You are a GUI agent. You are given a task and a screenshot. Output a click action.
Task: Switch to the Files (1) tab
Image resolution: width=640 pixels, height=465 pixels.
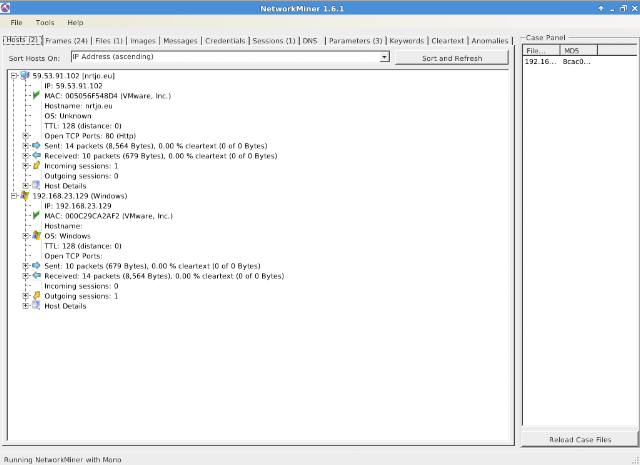tap(109, 40)
